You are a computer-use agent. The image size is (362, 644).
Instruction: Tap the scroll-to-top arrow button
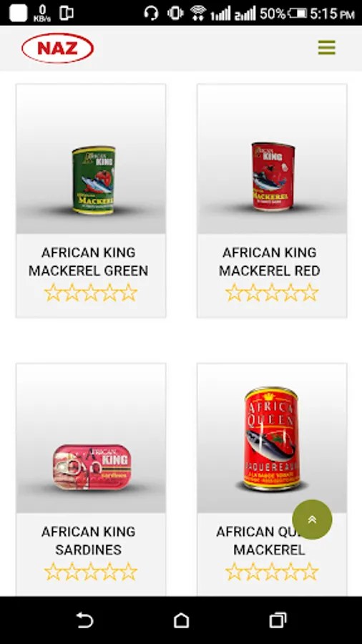pos(313,519)
